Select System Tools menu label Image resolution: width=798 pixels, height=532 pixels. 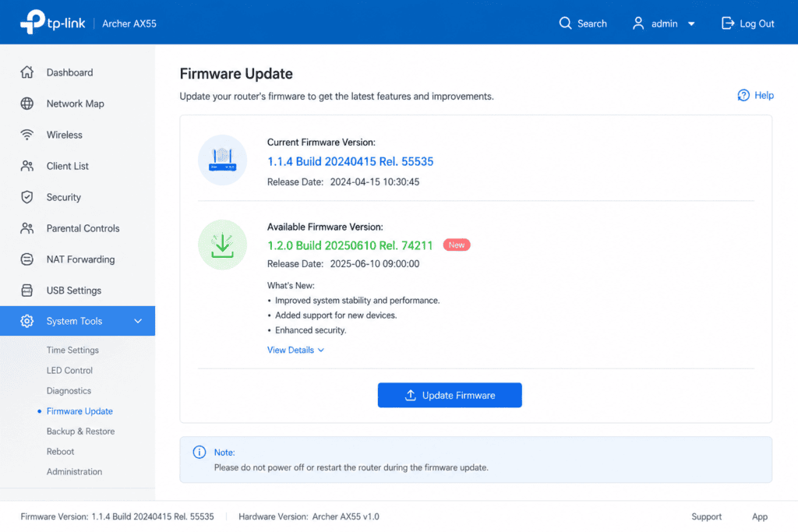74,321
